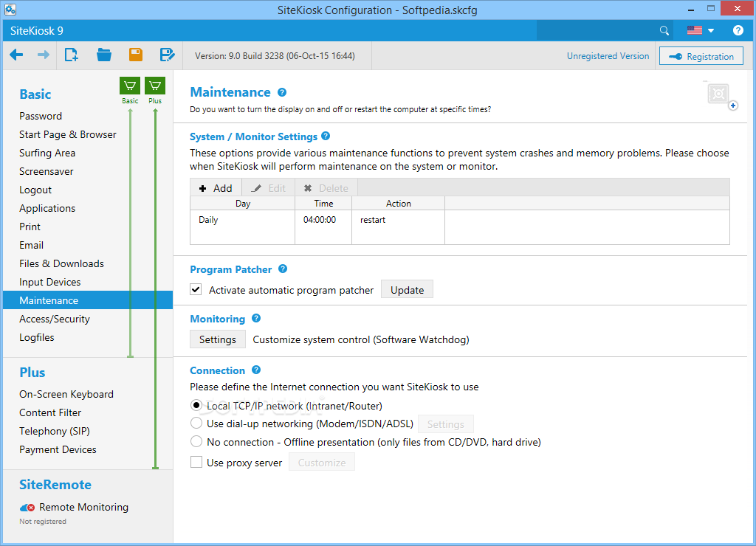The image size is (756, 546).
Task: Go to Surfing Area settings
Action: tap(47, 153)
